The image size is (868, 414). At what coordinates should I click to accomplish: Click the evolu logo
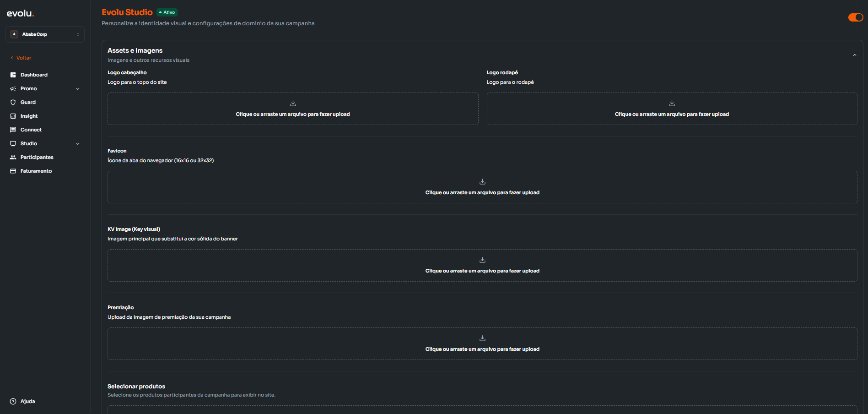tap(20, 14)
